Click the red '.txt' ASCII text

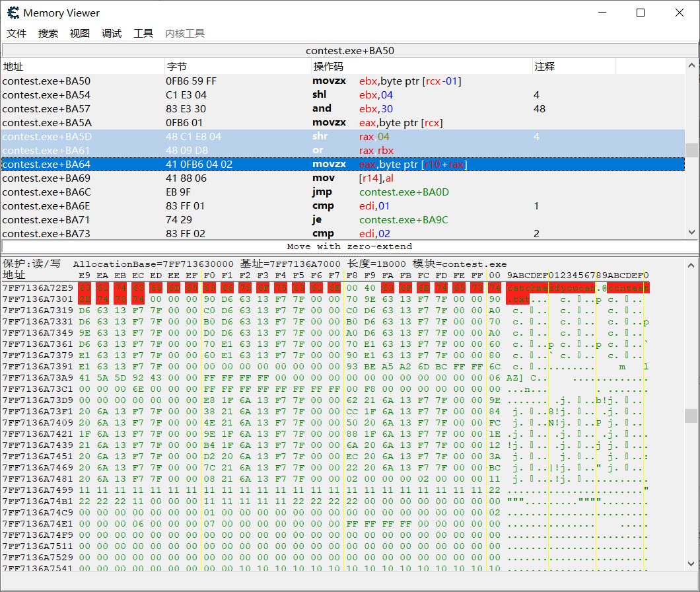tap(518, 299)
